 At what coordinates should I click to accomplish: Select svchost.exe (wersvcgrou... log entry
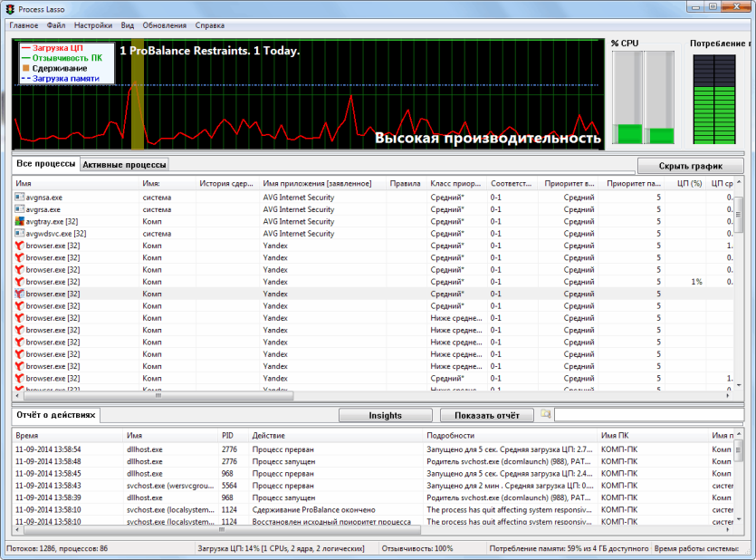373,485
